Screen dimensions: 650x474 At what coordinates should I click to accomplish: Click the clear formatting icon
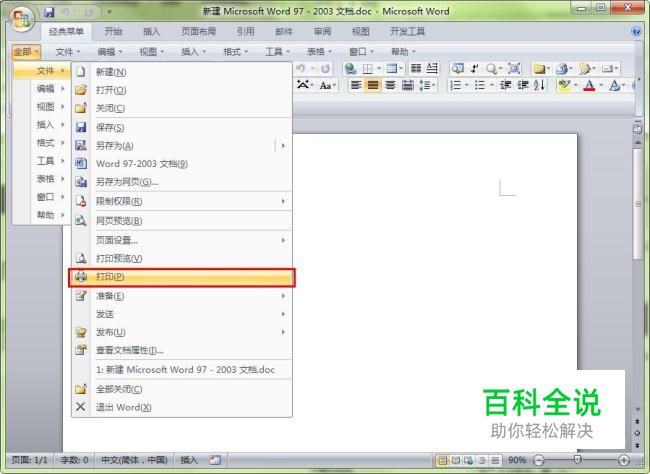tap(303, 85)
